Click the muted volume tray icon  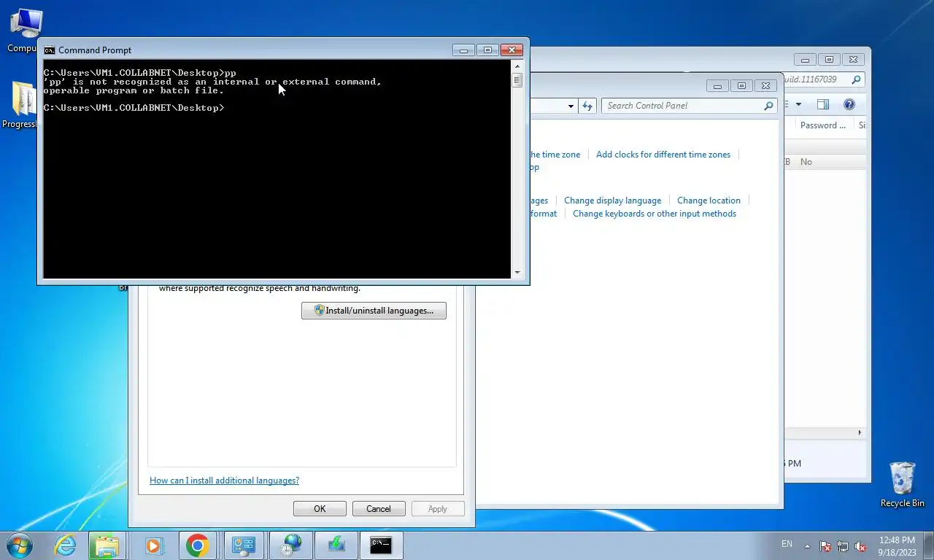(x=860, y=545)
